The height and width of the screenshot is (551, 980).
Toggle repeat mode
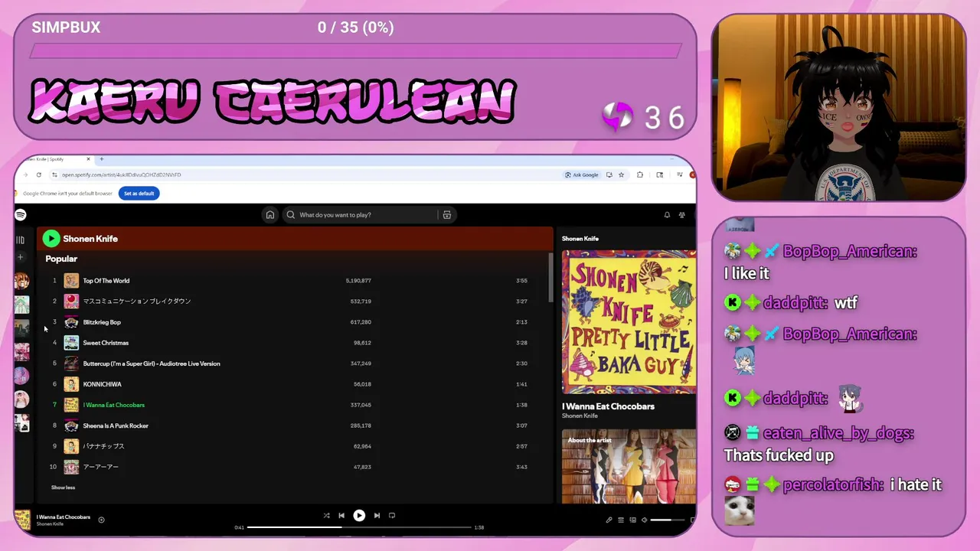point(392,516)
